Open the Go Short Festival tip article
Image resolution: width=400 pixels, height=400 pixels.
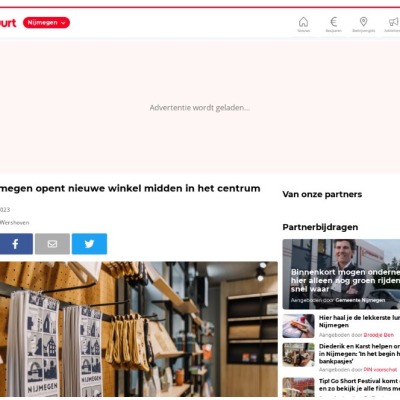[359, 384]
